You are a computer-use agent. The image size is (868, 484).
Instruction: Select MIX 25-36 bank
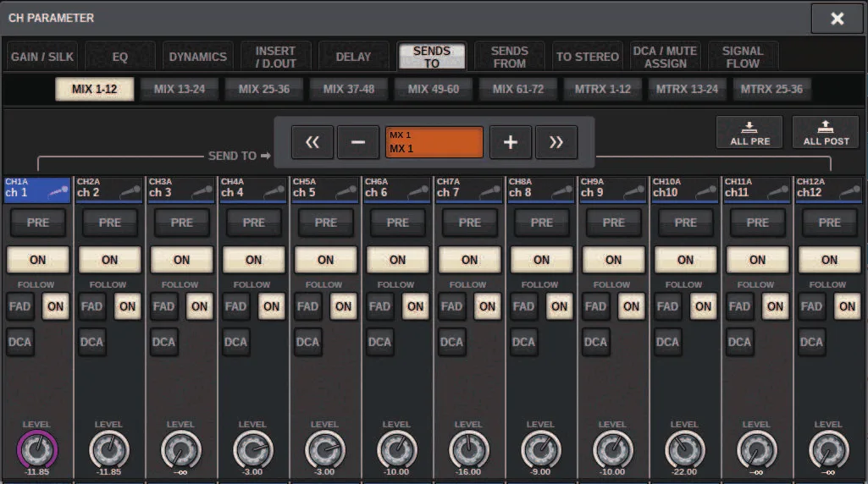(264, 89)
